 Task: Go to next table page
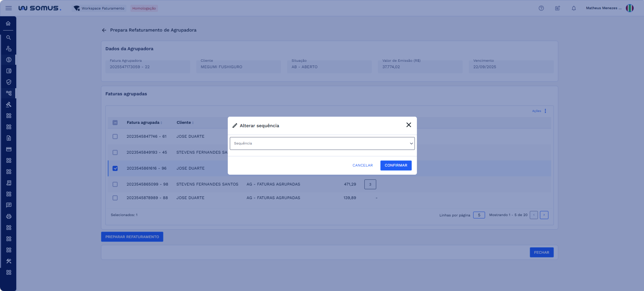pyautogui.click(x=544, y=215)
